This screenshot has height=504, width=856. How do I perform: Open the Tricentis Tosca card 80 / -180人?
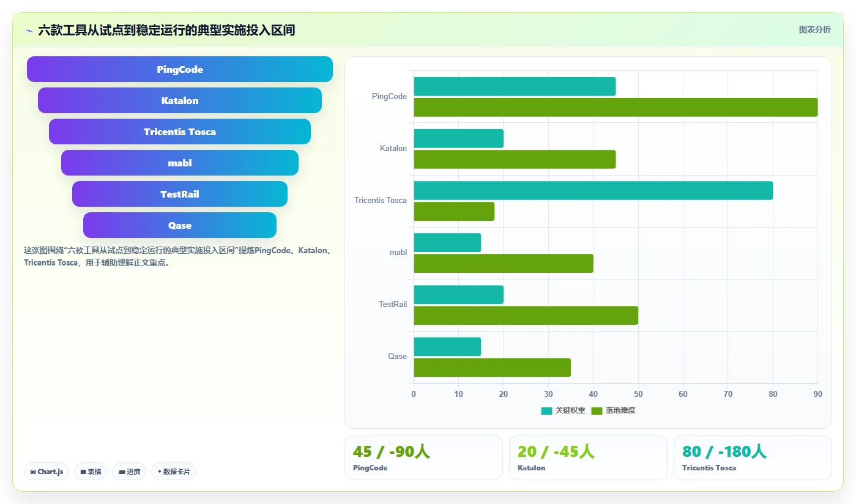pyautogui.click(x=753, y=458)
